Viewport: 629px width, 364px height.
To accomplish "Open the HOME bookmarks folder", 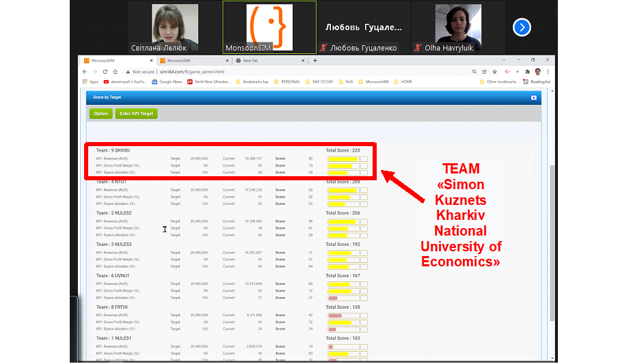I will (403, 82).
